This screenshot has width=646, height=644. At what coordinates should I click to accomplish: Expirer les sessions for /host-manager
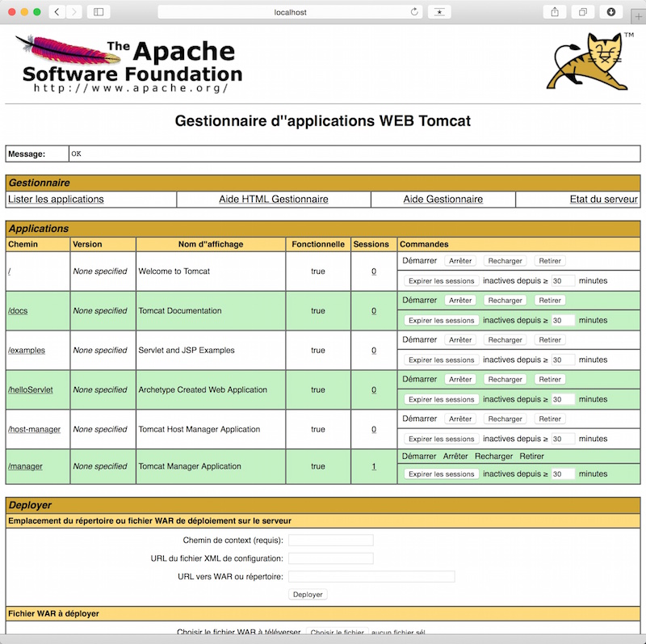click(x=441, y=440)
